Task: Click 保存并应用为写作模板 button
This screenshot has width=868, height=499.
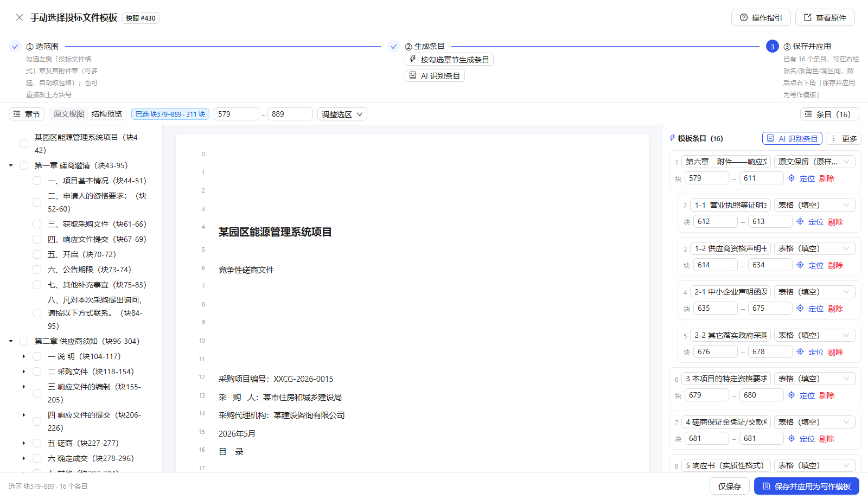Action: 807,487
